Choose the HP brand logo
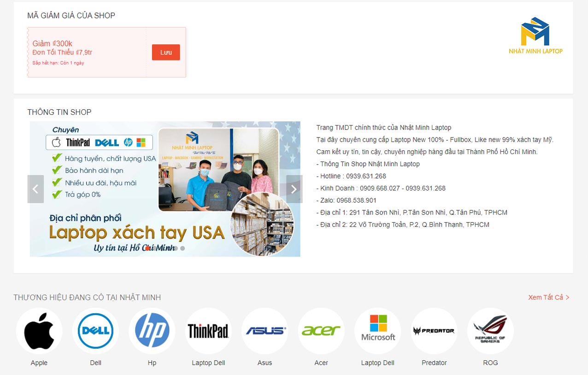588x375 pixels. click(x=152, y=331)
